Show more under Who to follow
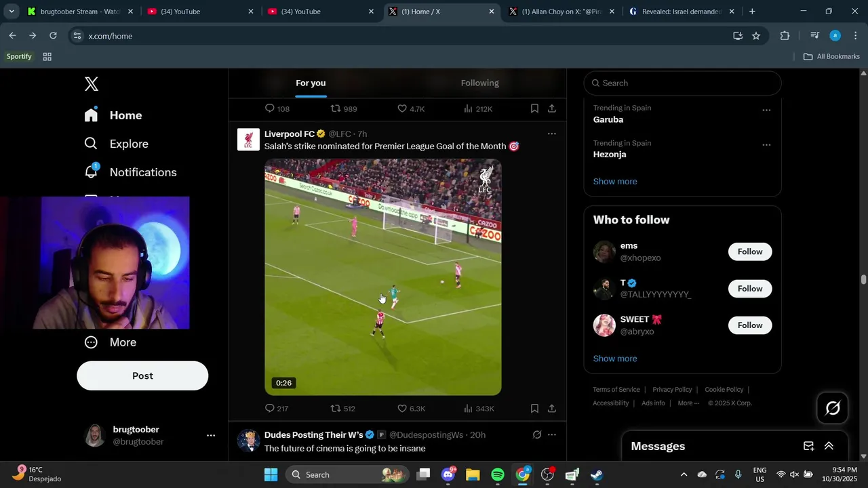This screenshot has width=868, height=488. (x=615, y=359)
